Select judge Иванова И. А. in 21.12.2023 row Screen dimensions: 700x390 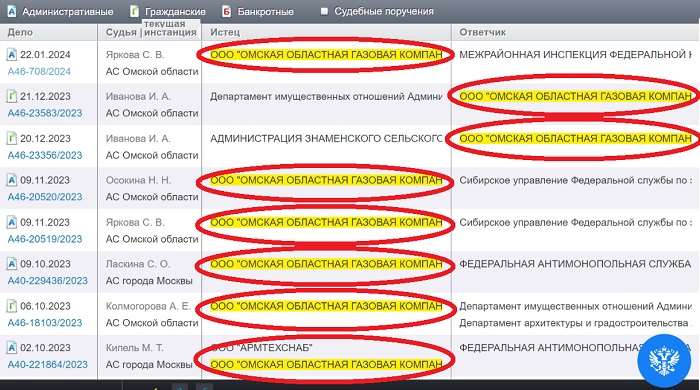(138, 96)
